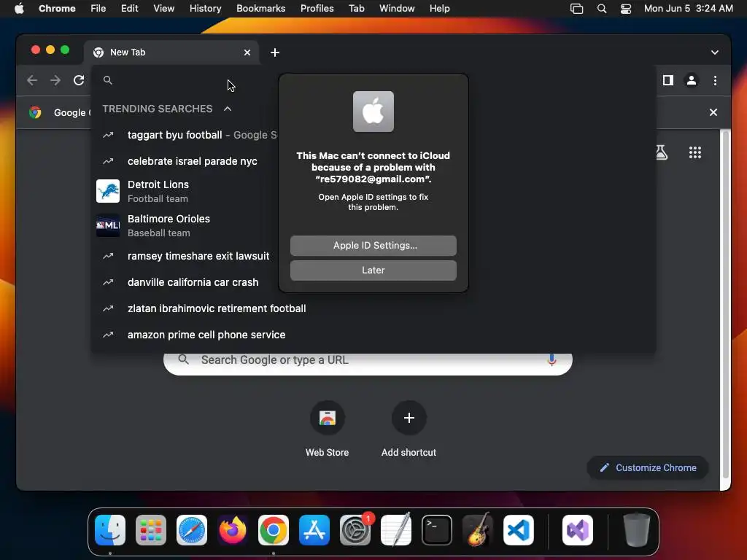The image size is (747, 560).
Task: Open Chrome three-dot menu
Action: tap(715, 80)
